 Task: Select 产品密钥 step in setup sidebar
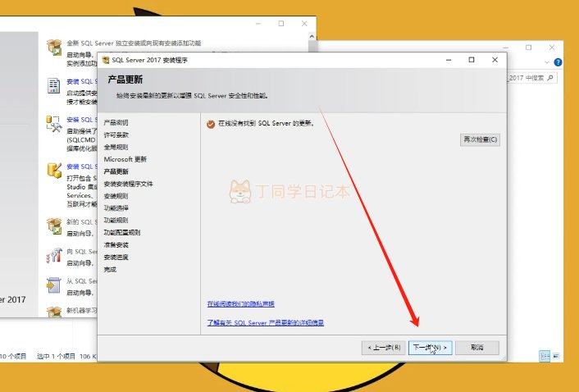(116, 122)
